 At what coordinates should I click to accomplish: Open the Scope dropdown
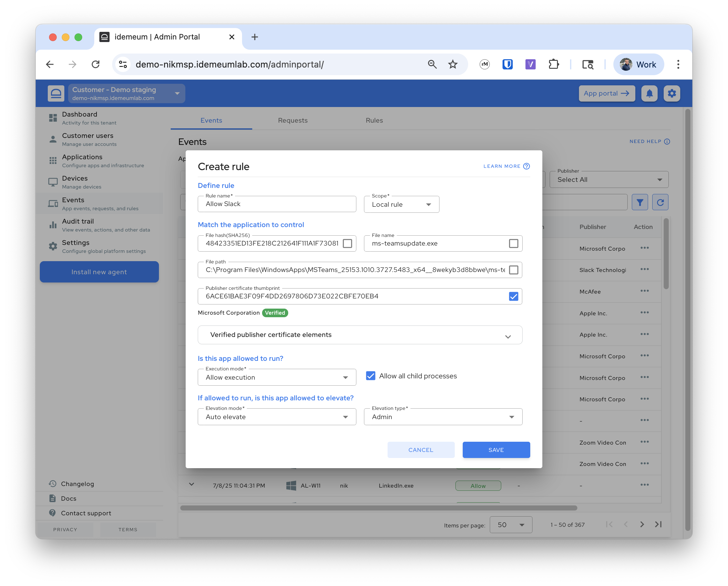(x=402, y=204)
